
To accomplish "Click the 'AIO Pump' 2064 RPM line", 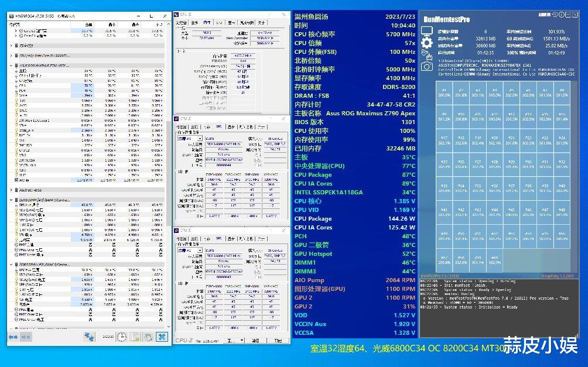I will (355, 280).
